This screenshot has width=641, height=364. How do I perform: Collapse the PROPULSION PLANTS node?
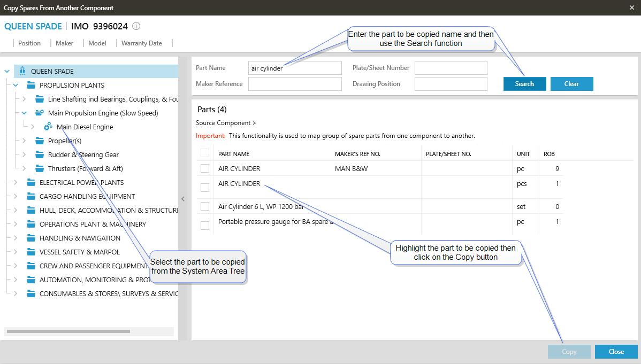point(16,85)
